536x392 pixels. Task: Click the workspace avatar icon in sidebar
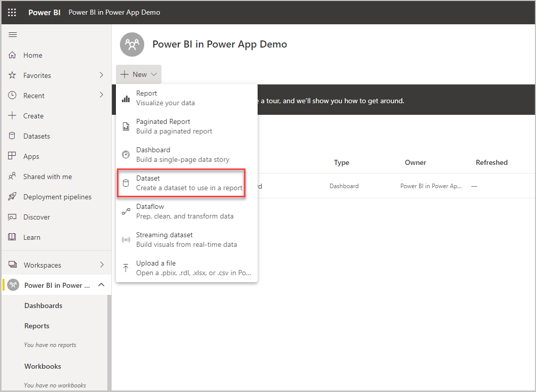pos(13,285)
